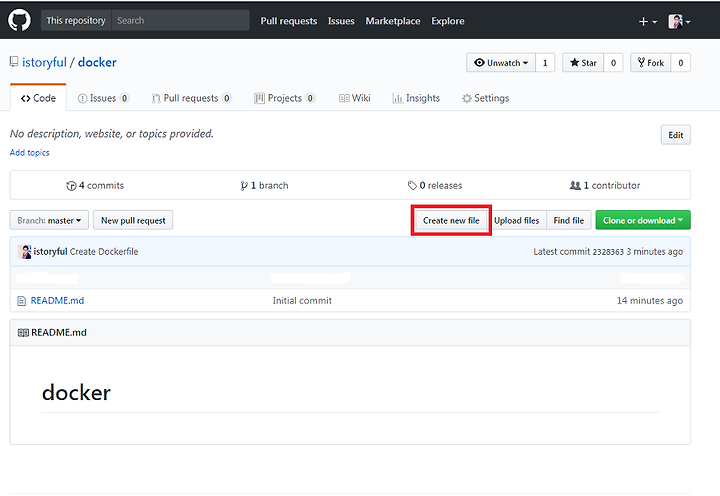The width and height of the screenshot is (720, 496).
Task: Go to the Projects tab
Action: click(285, 98)
